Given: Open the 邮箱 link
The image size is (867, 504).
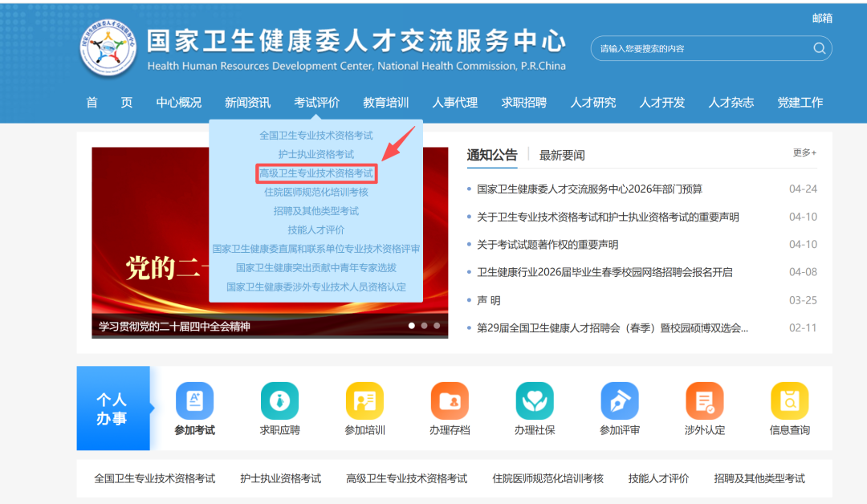Looking at the screenshot, I should coord(822,18).
